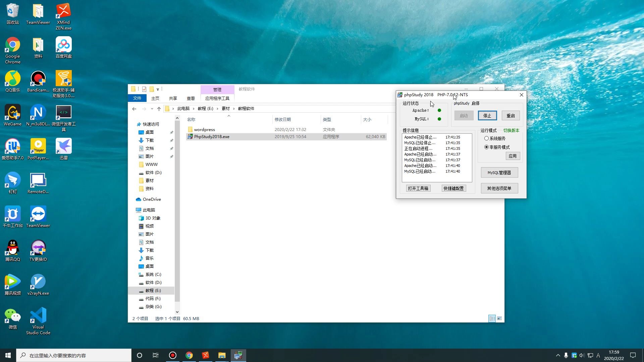The image size is (644, 362).
Task: Switch to large icons view in Explorer
Action: (x=499, y=318)
